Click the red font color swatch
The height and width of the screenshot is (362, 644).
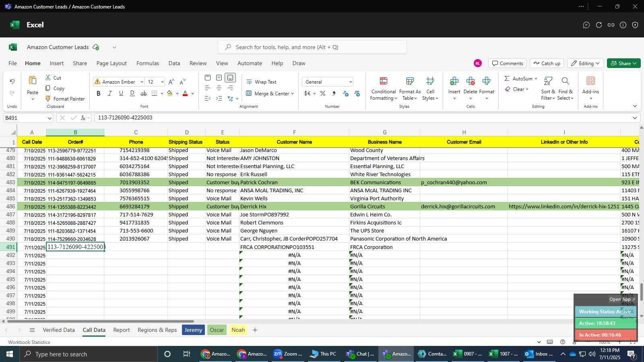point(185,93)
